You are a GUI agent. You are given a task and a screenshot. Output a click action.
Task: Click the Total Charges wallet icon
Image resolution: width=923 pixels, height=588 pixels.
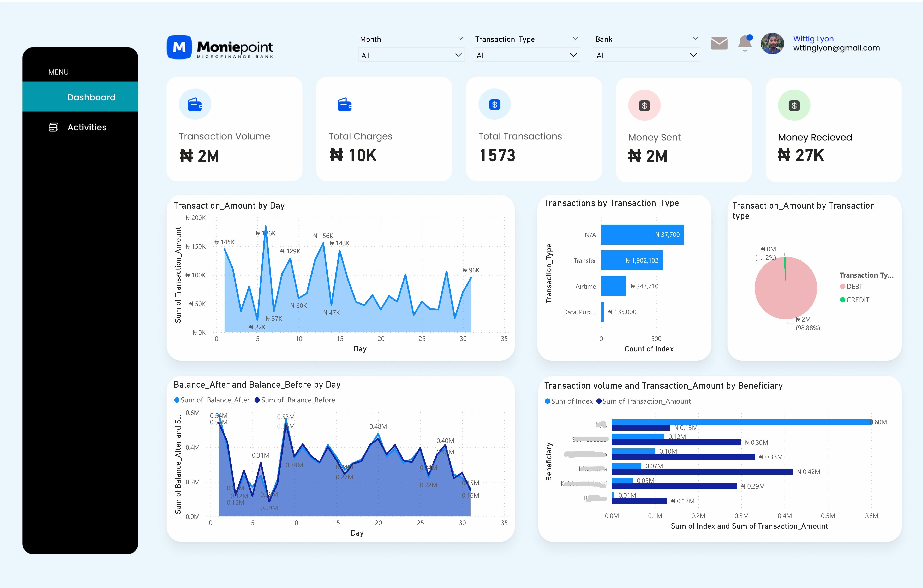pyautogui.click(x=344, y=104)
